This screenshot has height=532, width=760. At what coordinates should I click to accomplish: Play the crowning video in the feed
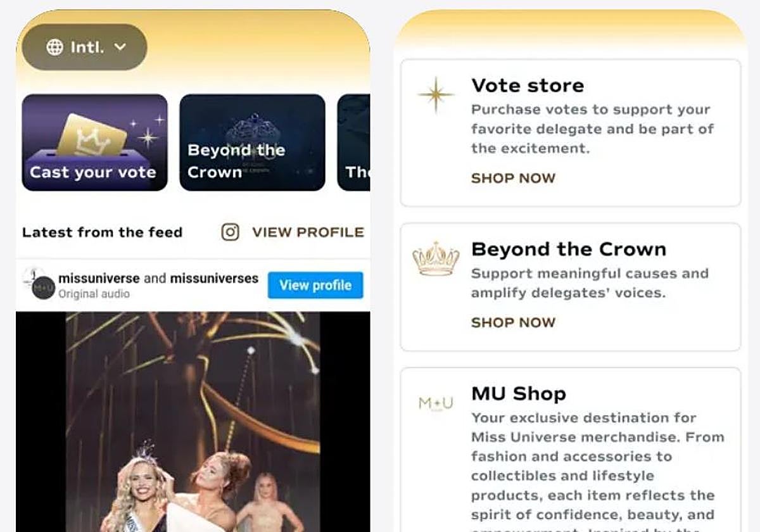(x=193, y=422)
